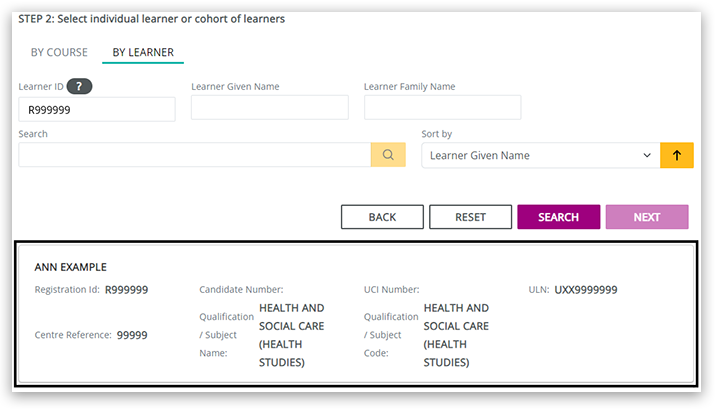Screen dimensions: 719x410
Task: Click Centre Reference value 99999
Action: (132, 335)
